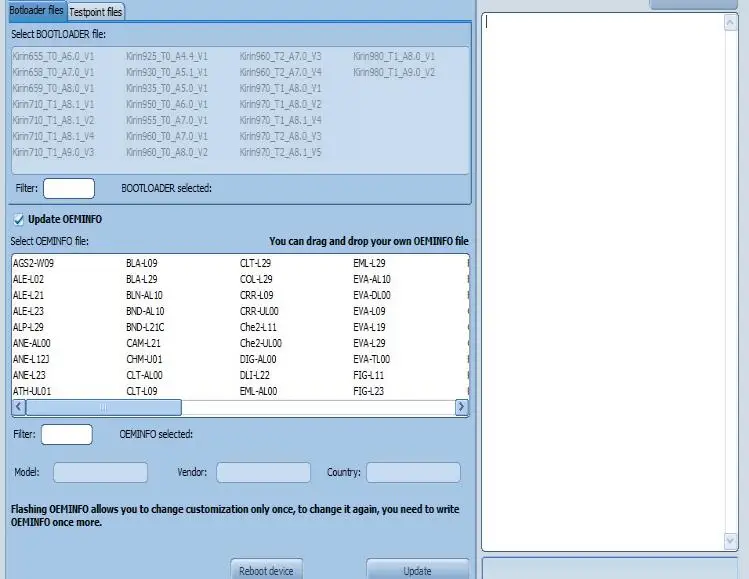The image size is (749, 579).
Task: Select DIG-AL00 in the OEMINFO list
Action: (258, 359)
